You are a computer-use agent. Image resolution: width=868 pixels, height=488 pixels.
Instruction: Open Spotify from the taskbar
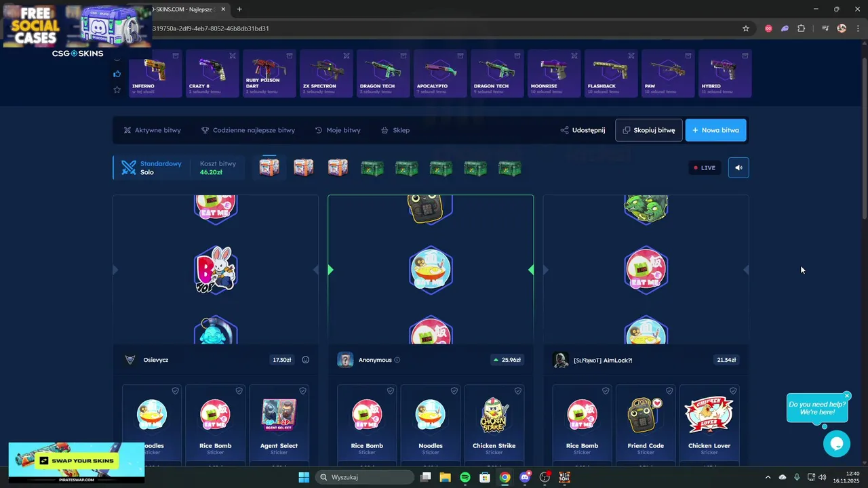click(465, 477)
